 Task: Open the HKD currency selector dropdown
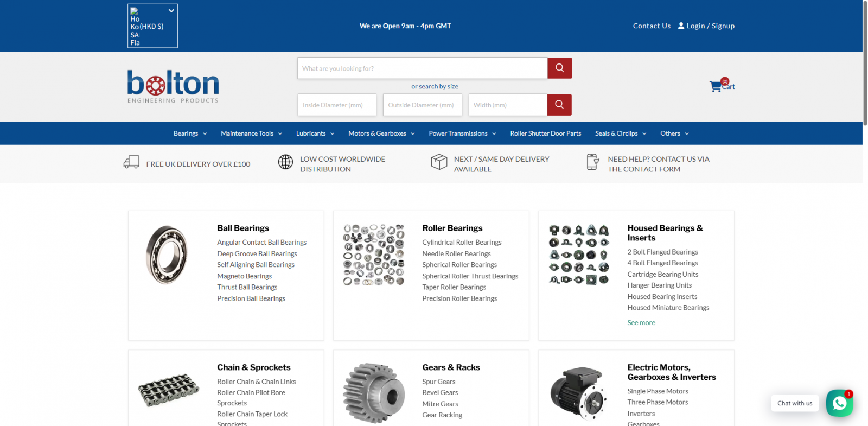[x=152, y=26]
